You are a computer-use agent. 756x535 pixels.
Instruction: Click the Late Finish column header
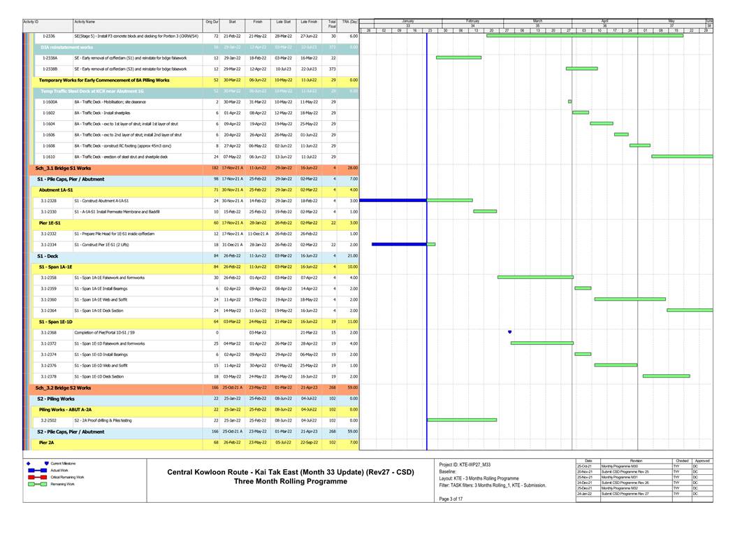[309, 22]
